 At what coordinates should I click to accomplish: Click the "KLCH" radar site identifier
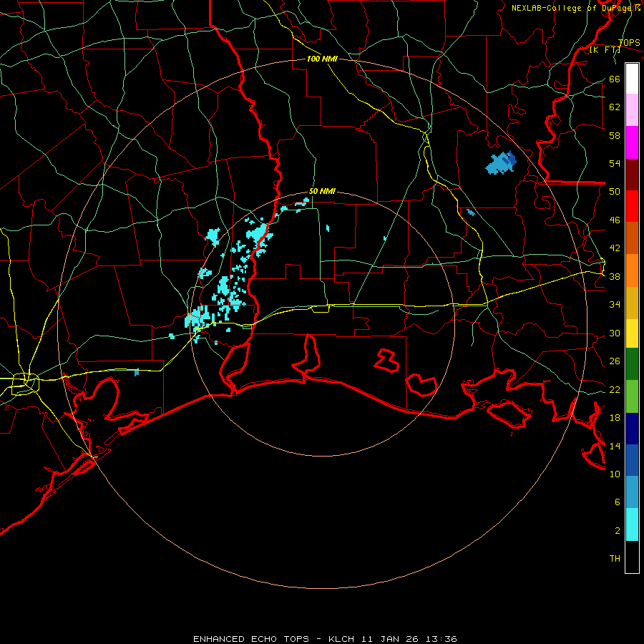point(341,639)
